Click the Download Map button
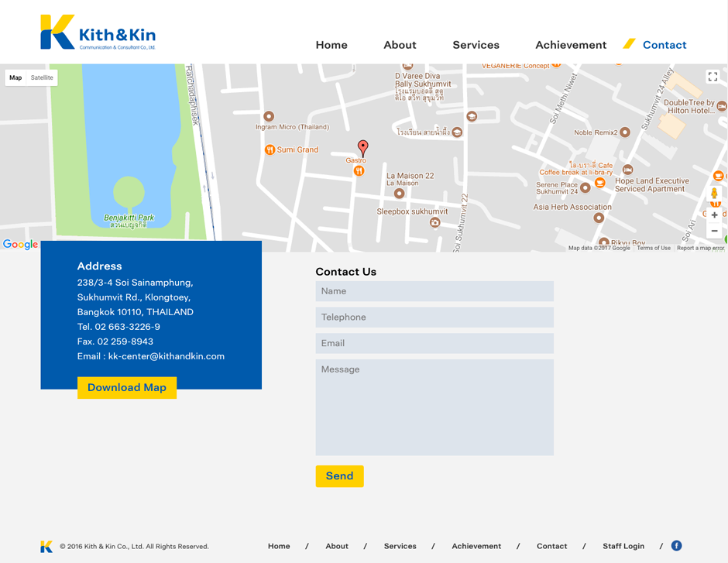Image resolution: width=728 pixels, height=563 pixels. click(x=127, y=387)
